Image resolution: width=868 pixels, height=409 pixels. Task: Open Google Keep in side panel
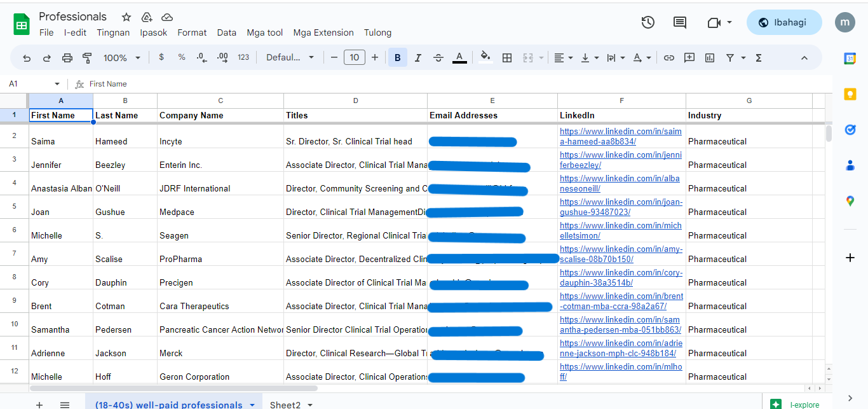(850, 94)
